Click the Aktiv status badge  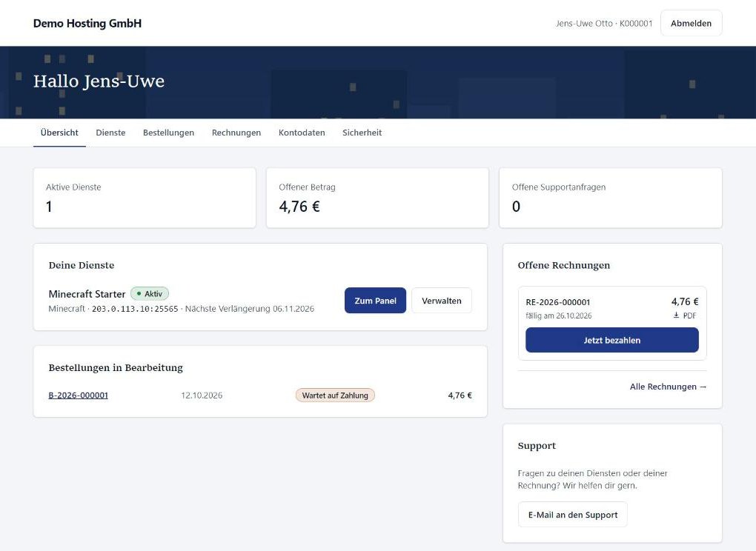[150, 293]
